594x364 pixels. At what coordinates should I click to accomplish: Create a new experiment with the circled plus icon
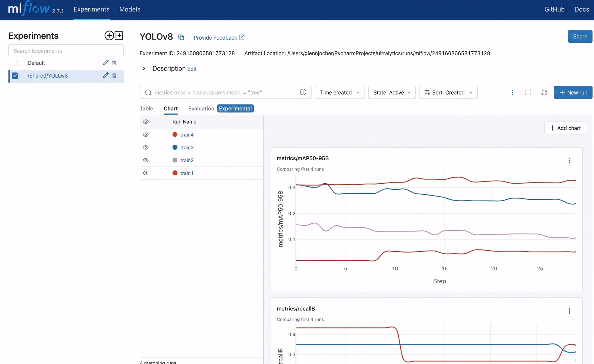[x=109, y=36]
